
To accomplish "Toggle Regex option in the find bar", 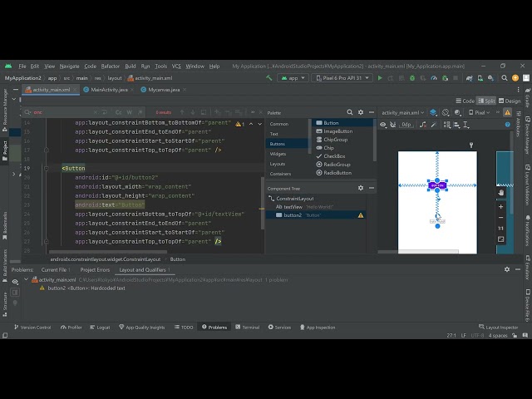I will (140, 112).
